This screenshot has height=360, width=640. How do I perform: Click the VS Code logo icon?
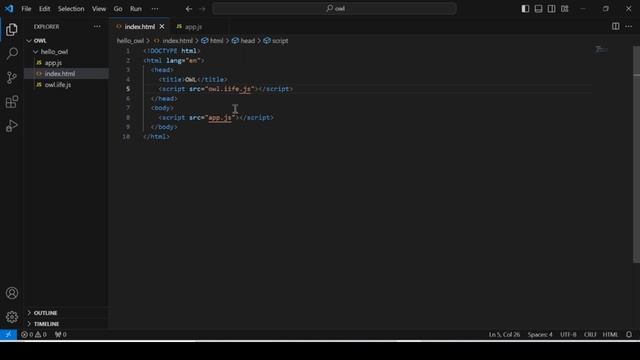9,9
